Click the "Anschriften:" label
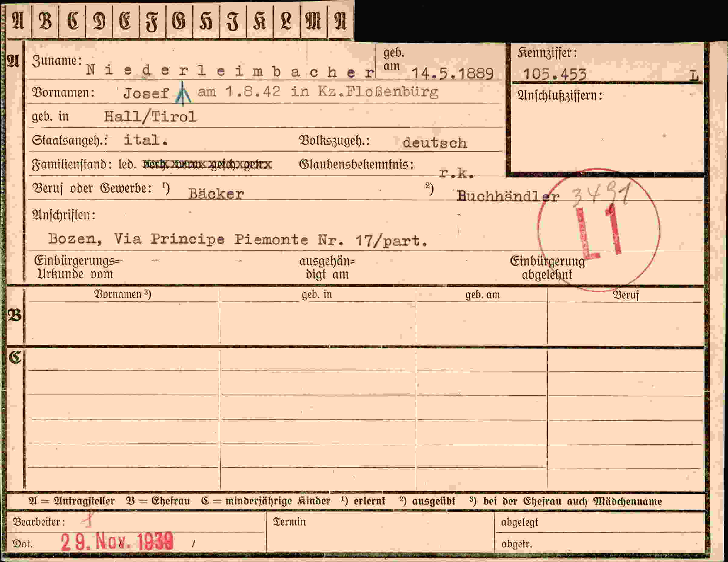This screenshot has height=562, width=728. (64, 215)
